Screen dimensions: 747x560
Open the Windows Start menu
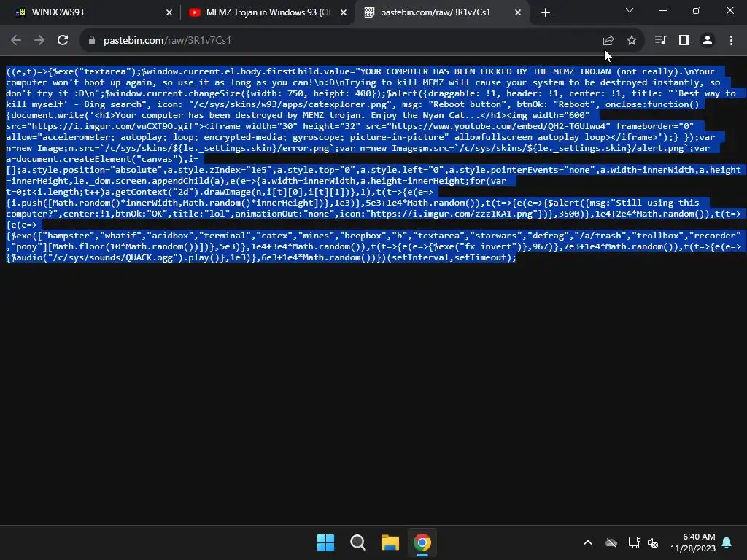pyautogui.click(x=326, y=542)
